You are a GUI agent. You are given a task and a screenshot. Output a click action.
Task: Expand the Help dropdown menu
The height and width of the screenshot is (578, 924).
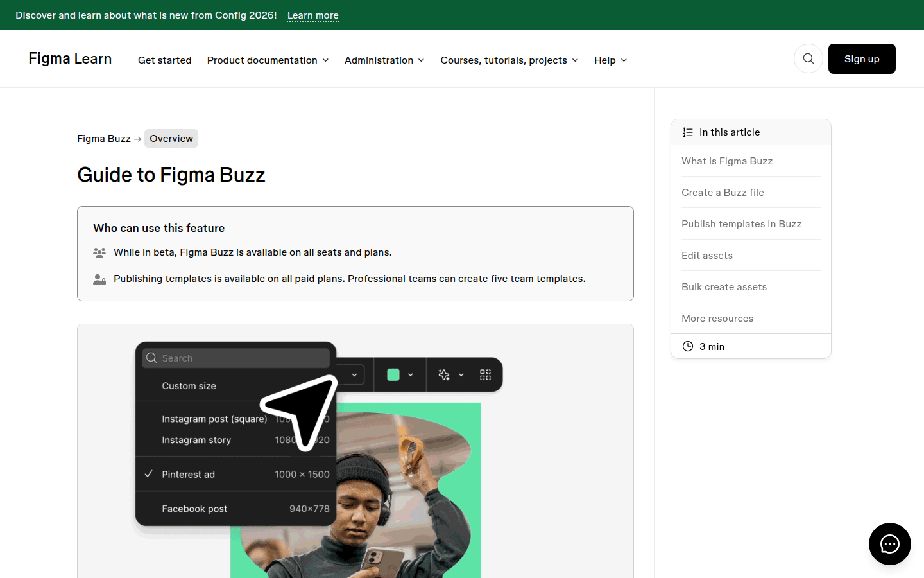point(610,60)
